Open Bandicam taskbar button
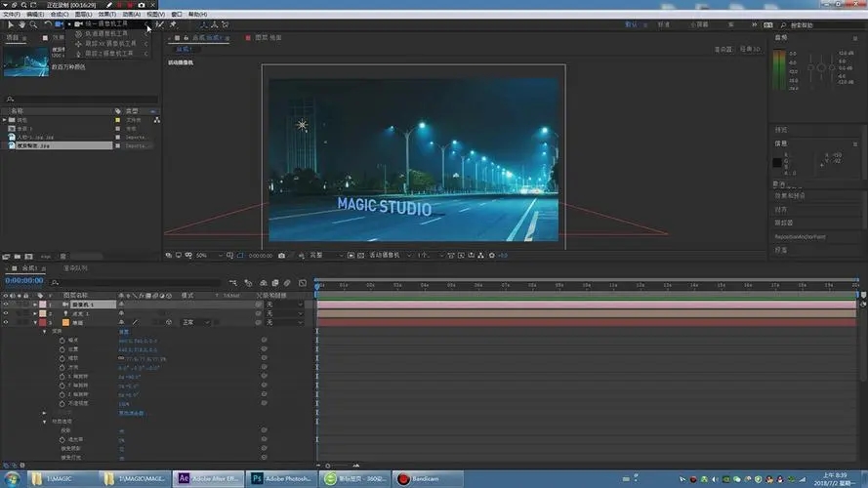The image size is (868, 488). click(428, 478)
